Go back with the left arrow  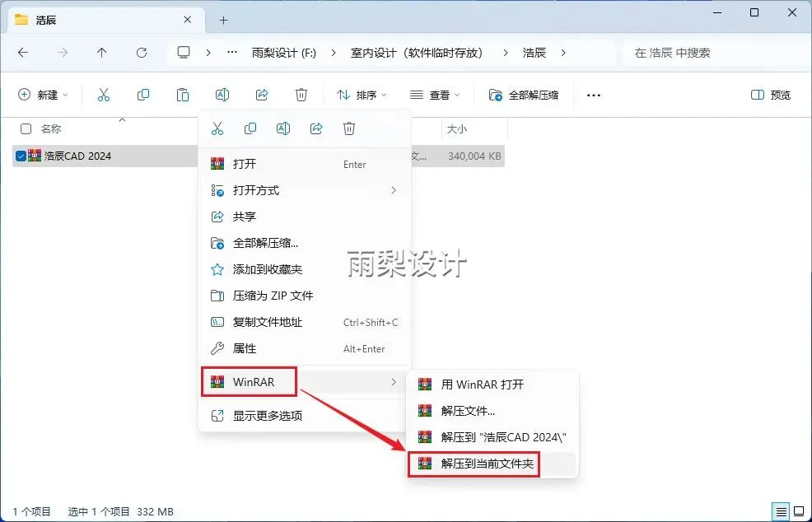(x=23, y=53)
